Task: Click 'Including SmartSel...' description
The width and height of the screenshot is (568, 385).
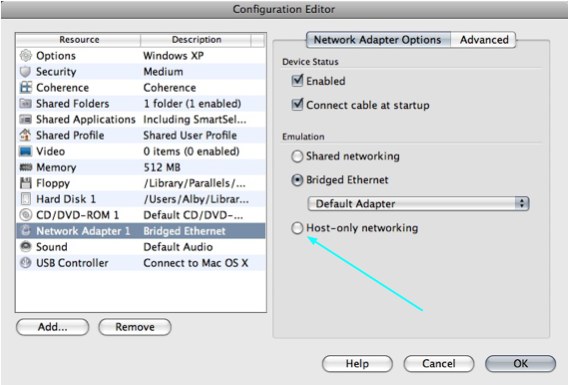Action: point(195,120)
